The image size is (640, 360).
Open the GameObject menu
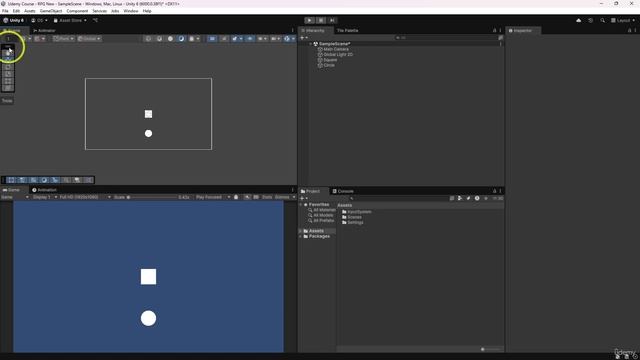(x=51, y=11)
